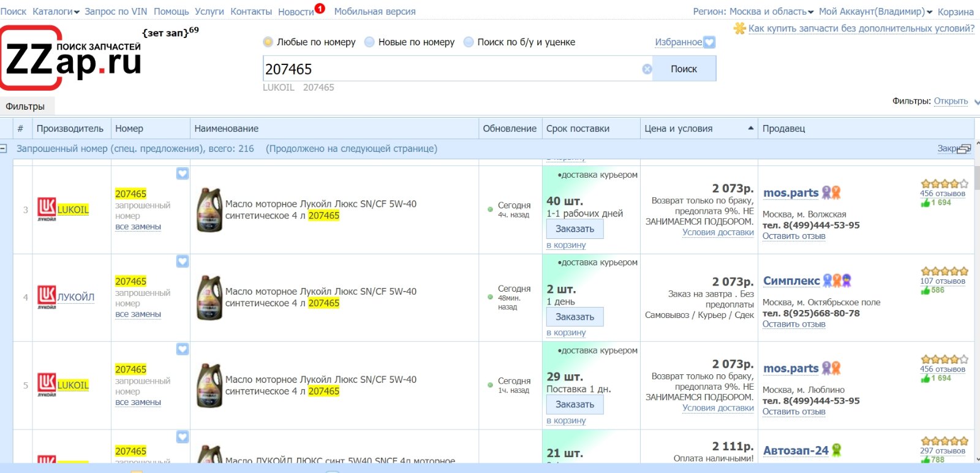This screenshot has width=980, height=473.
Task: Add row 3 offer 'в корзину'
Action: (566, 245)
